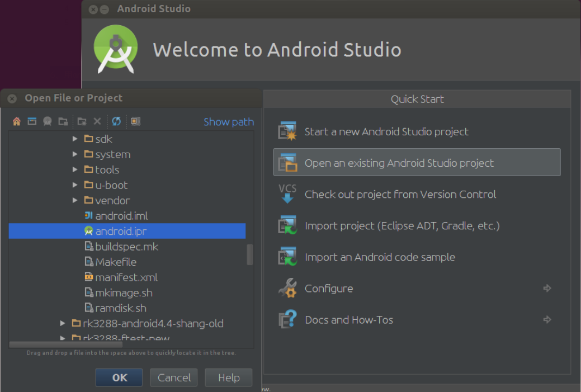The image size is (581, 392).
Task: Click arrow at right of Configure
Action: [547, 288]
